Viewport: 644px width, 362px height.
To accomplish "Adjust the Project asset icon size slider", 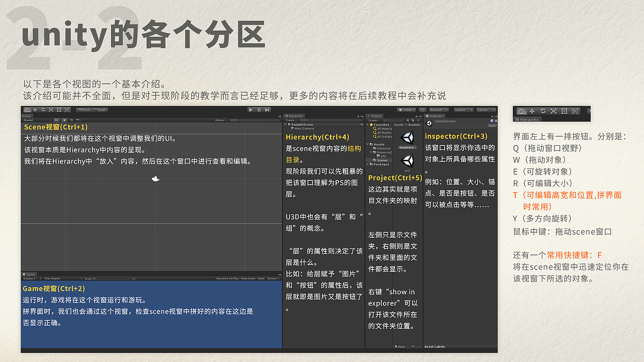I will [412, 346].
